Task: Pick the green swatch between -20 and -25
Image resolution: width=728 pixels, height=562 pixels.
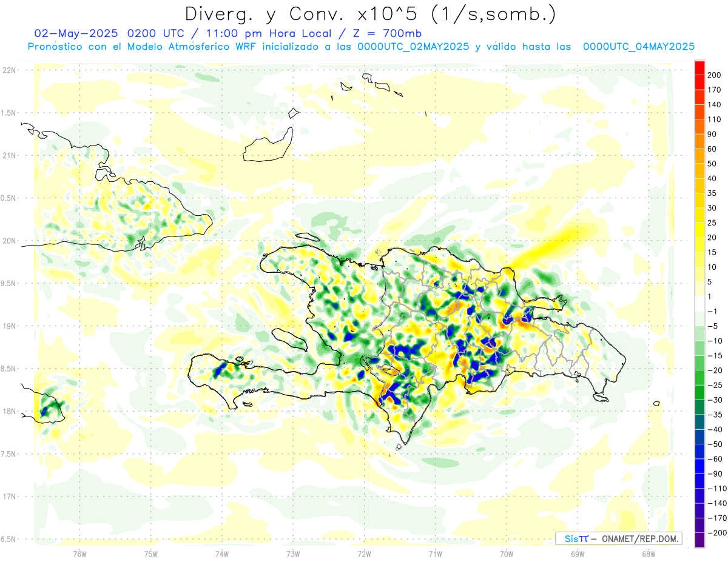Action: [699, 378]
